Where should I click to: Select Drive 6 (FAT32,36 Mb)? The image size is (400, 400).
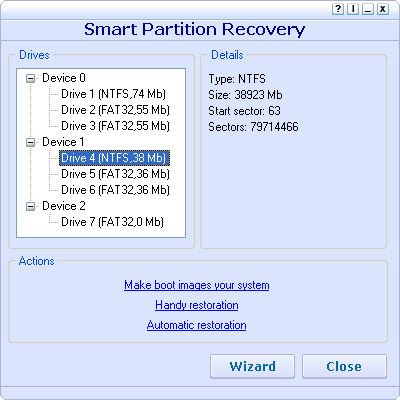pyautogui.click(x=115, y=190)
